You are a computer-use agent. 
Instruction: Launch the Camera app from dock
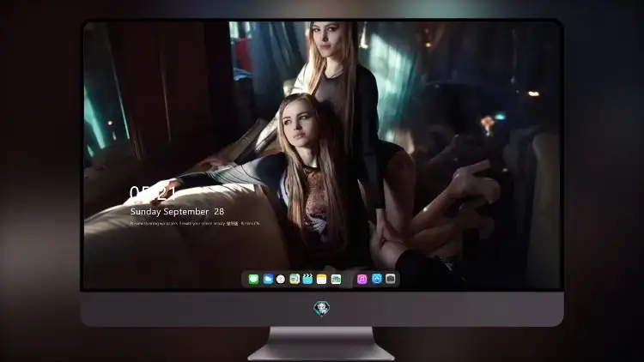pyautogui.click(x=391, y=279)
